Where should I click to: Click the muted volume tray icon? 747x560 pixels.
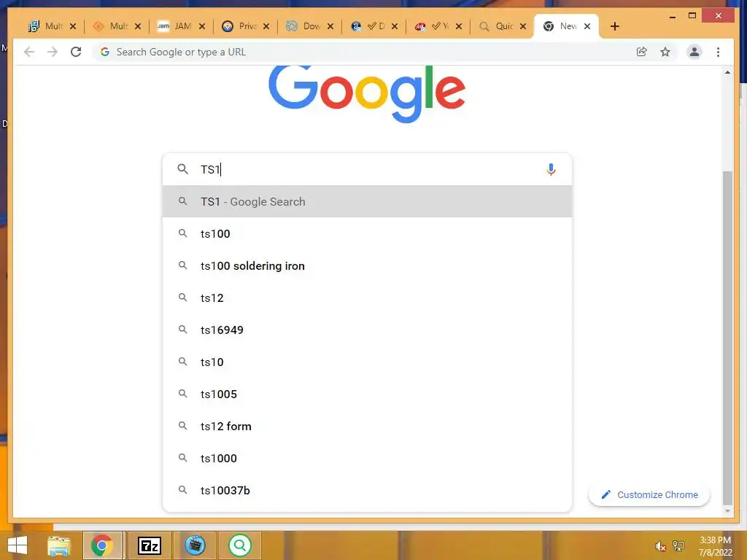(x=660, y=546)
